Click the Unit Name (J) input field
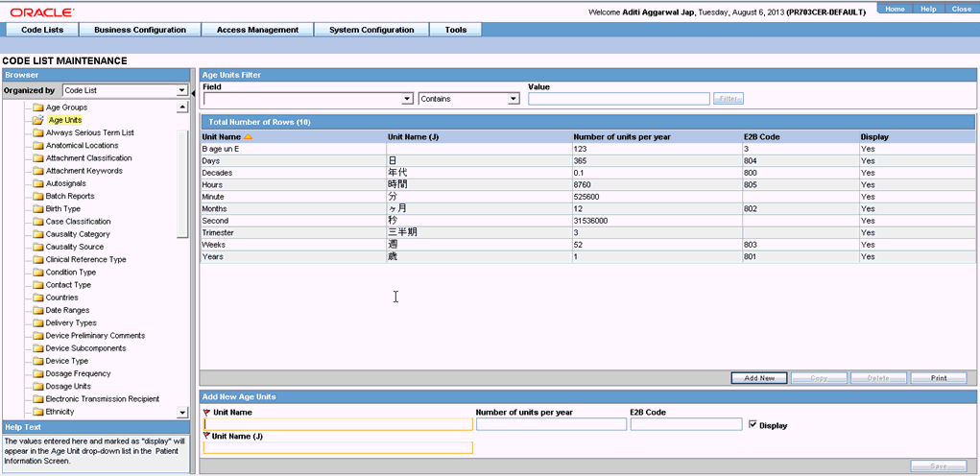This screenshot has width=980, height=476. 338,447
